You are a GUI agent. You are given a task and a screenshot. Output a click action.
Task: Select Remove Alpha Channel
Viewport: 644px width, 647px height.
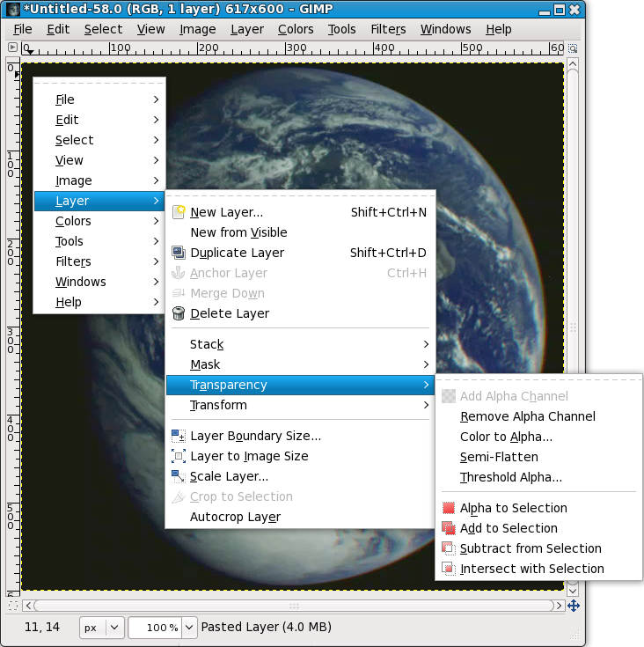pyautogui.click(x=528, y=416)
